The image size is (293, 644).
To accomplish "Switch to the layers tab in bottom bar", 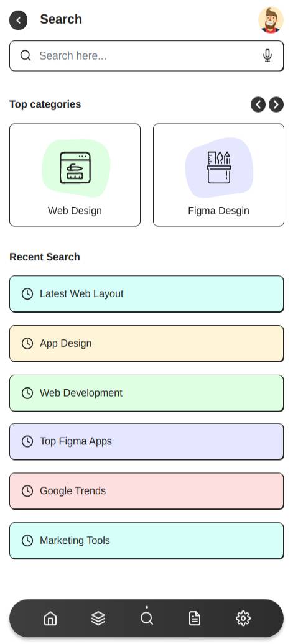I will coord(98,618).
